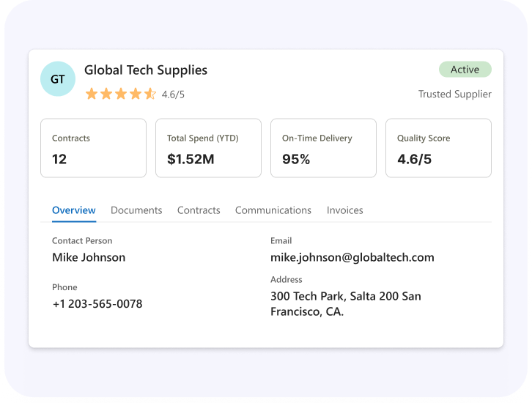Click the Trusted Supplier label
Screen dimensions: 532x403
click(x=454, y=94)
